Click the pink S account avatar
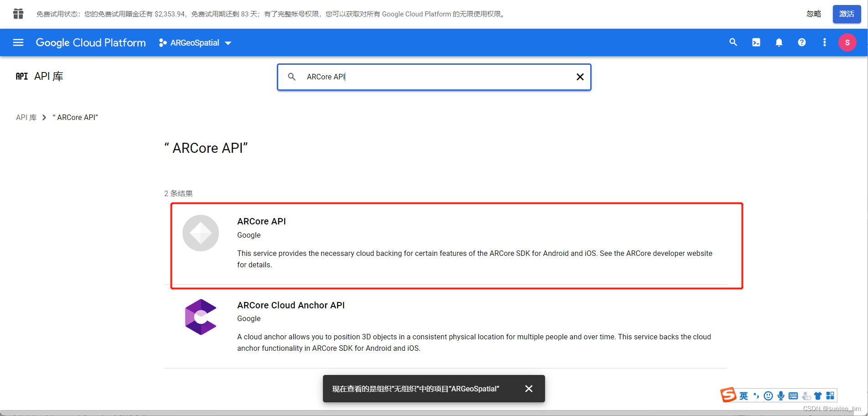The image size is (868, 416). [x=847, y=42]
